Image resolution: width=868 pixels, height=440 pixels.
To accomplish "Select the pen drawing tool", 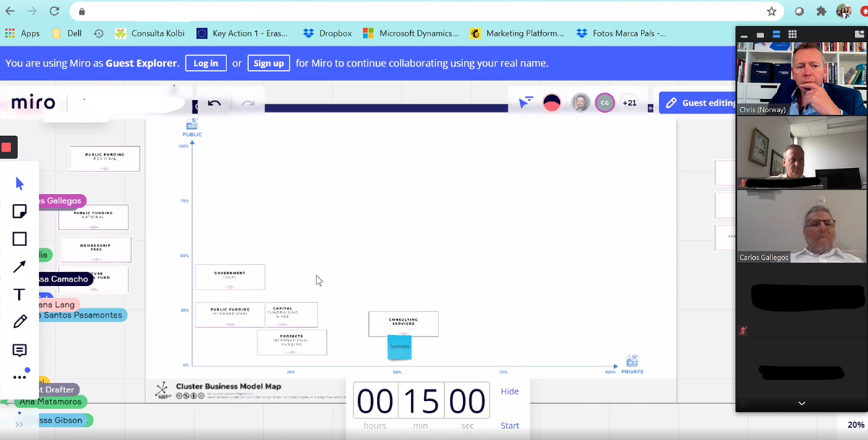I will point(20,322).
